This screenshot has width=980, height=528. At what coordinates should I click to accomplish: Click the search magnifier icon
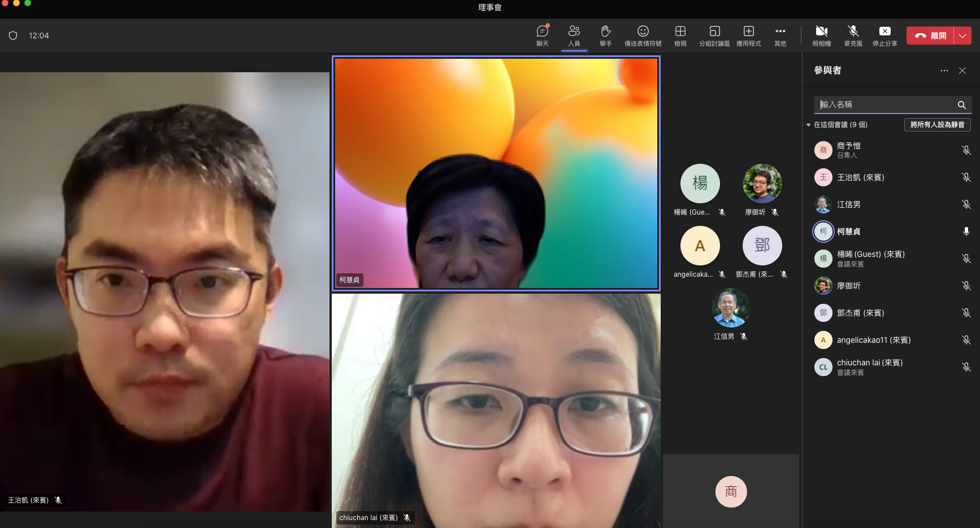[962, 105]
